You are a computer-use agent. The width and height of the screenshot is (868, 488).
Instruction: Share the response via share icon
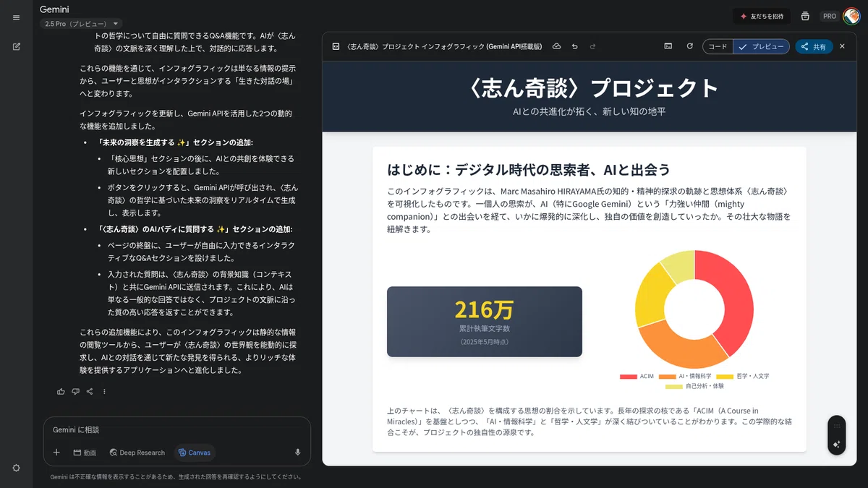pos(90,391)
